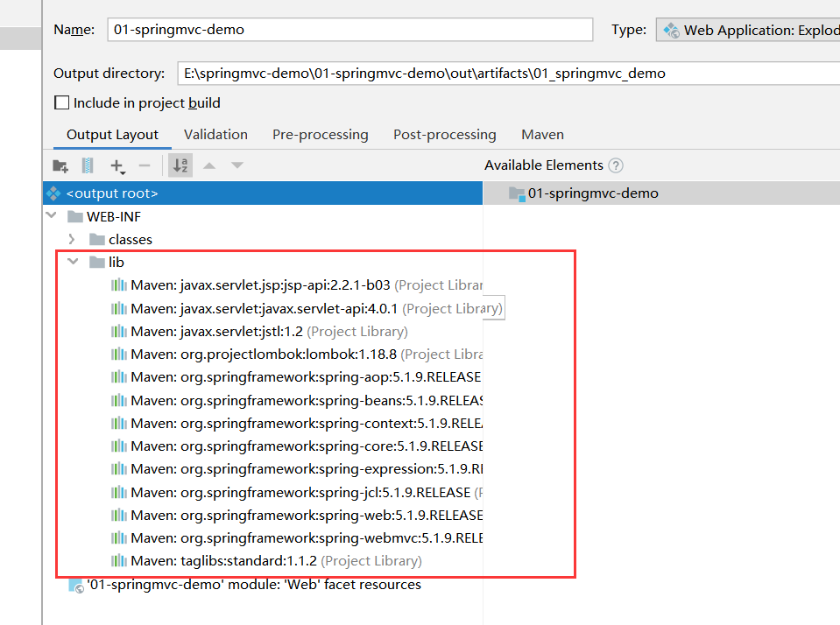Image resolution: width=840 pixels, height=625 pixels.
Task: Open the Post-processing tab
Action: pos(445,135)
